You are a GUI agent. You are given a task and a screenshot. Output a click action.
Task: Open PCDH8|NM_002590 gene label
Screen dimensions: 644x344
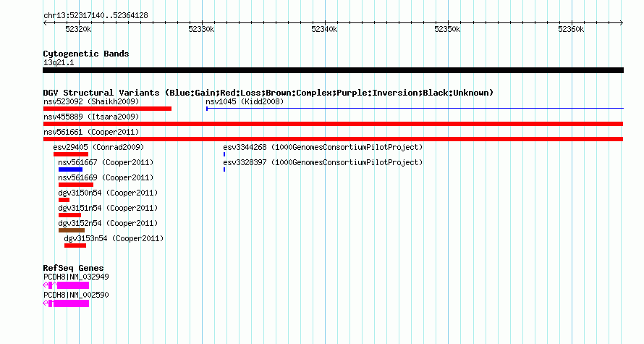click(x=76, y=295)
